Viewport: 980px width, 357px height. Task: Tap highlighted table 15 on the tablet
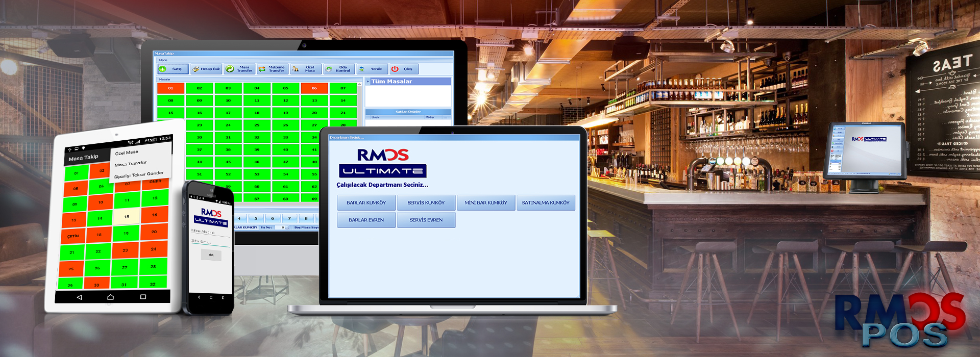[127, 216]
